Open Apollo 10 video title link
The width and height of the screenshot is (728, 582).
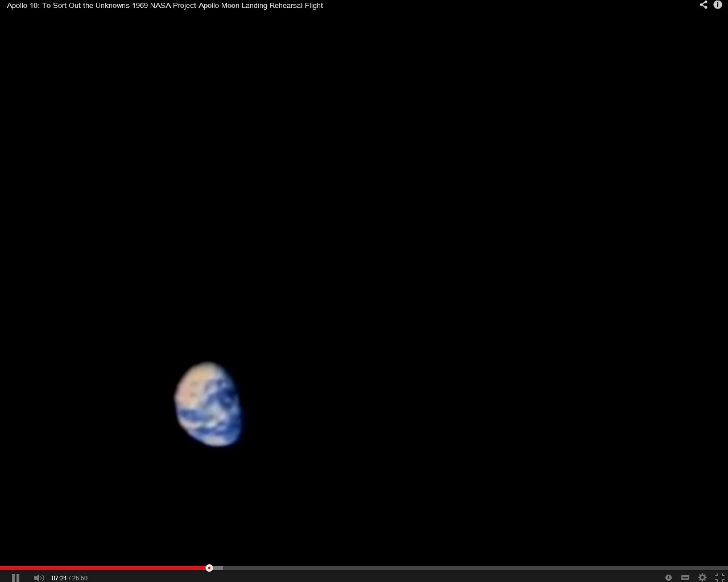click(x=165, y=5)
